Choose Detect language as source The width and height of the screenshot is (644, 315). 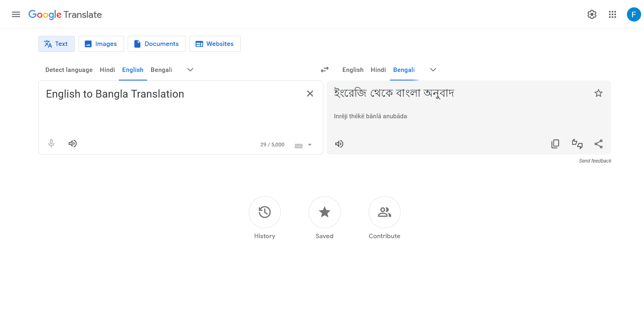pyautogui.click(x=69, y=70)
